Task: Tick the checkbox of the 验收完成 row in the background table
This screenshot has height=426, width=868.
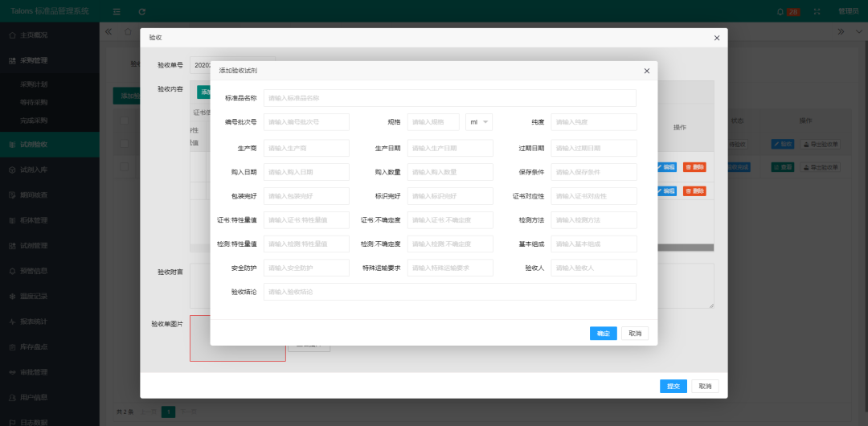Action: coord(125,166)
